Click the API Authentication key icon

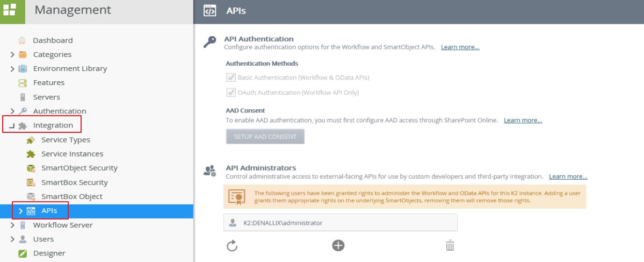[x=209, y=43]
